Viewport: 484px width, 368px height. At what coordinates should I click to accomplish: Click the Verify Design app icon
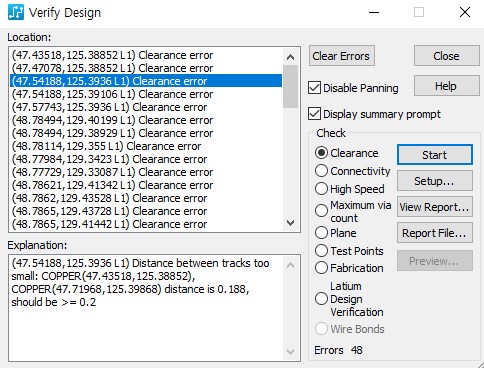pyautogui.click(x=16, y=12)
